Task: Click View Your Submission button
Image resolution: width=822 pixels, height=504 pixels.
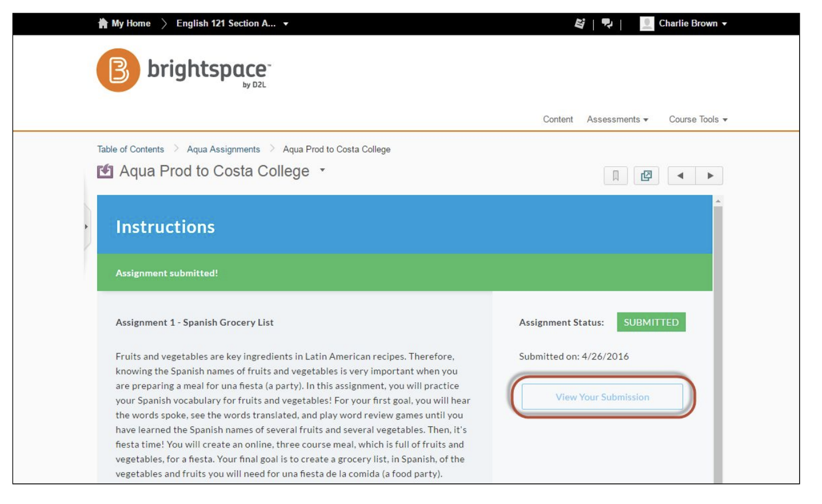Action: tap(602, 397)
